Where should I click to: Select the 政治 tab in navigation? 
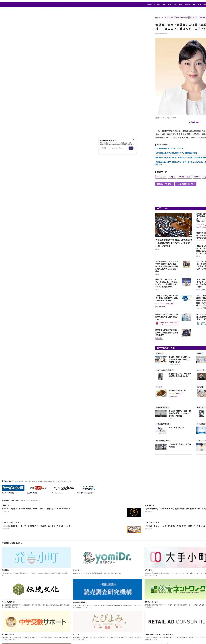point(175,5)
